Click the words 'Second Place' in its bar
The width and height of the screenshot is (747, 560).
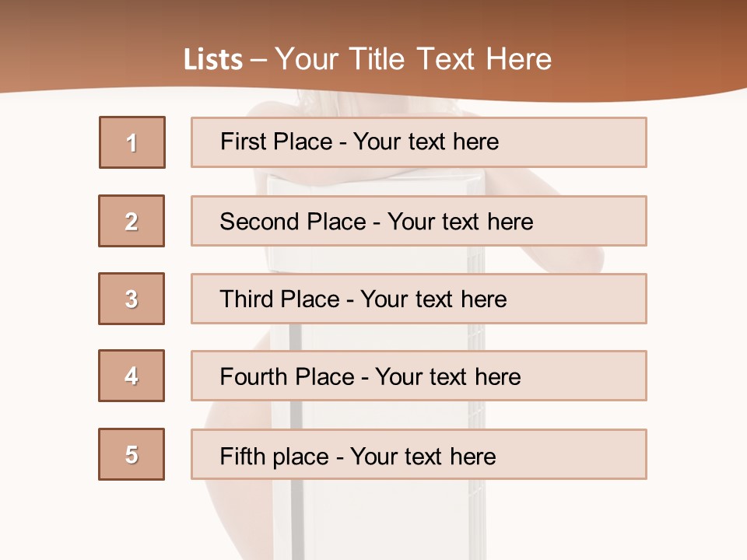tap(293, 222)
